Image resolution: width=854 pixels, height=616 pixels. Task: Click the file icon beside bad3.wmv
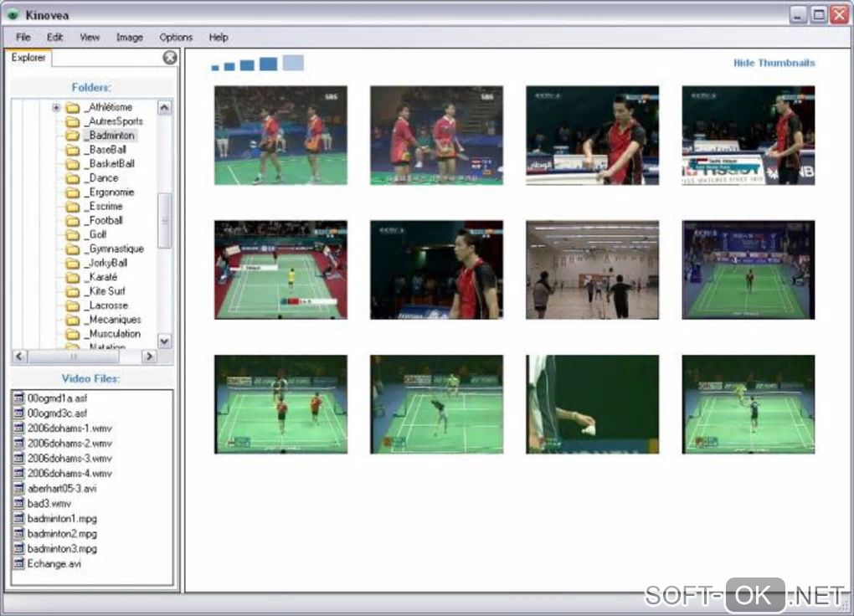click(x=19, y=503)
